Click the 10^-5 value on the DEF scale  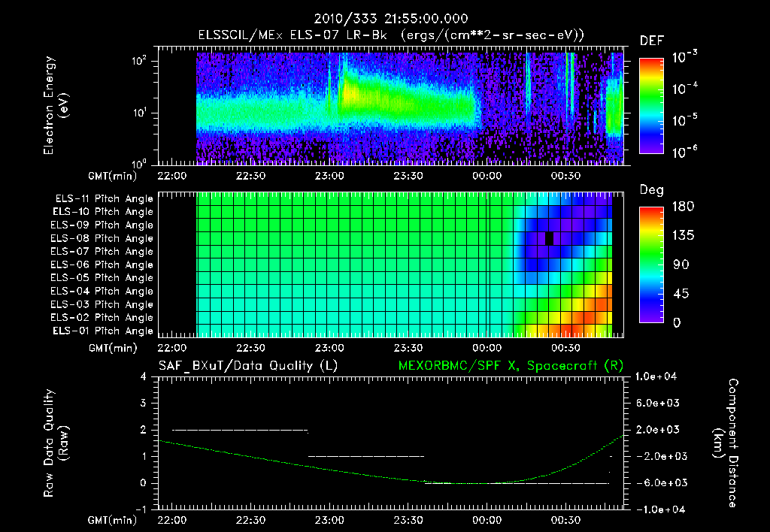[684, 120]
